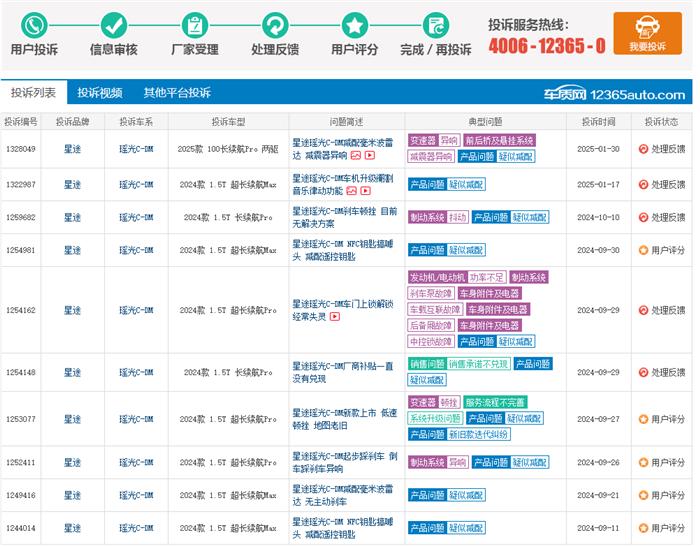Screen dimensions: 700x546
Task: Click the 发动机/电动机 tag in row 1254162
Action: (x=438, y=278)
